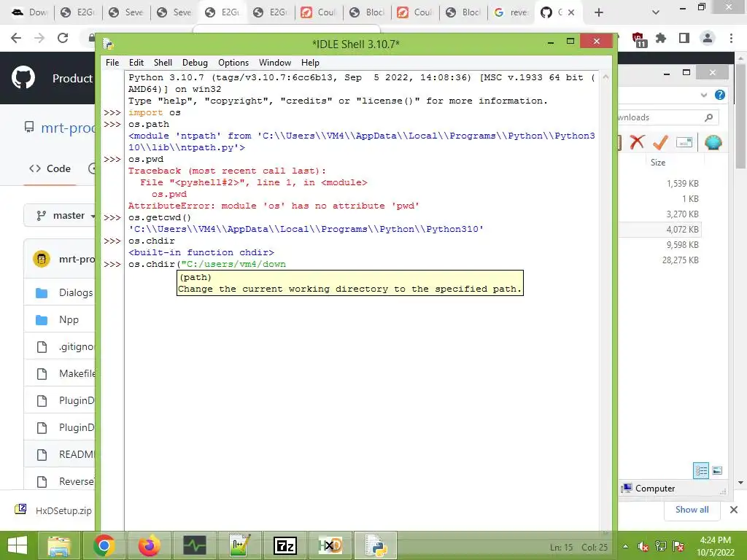Select the 28,275 KB file row
Image resolution: width=747 pixels, height=560 pixels.
(659, 260)
